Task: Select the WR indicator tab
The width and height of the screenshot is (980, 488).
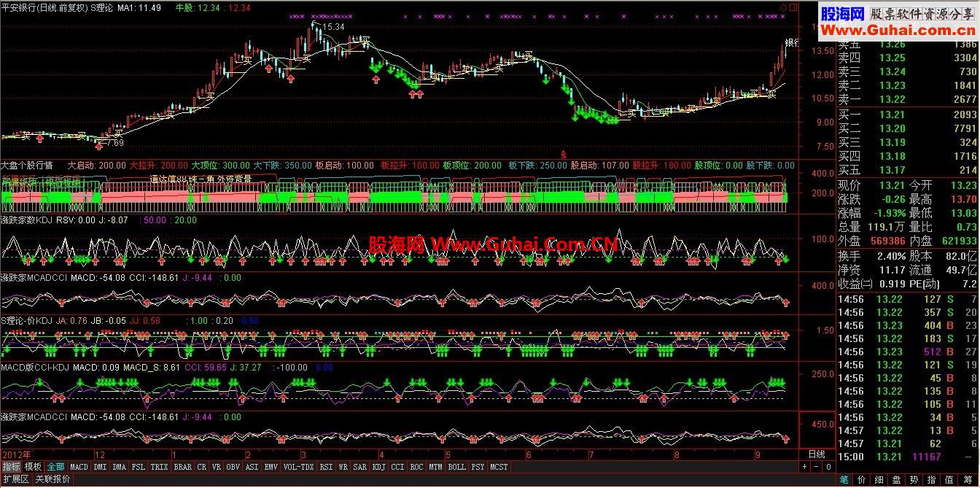Action: [343, 467]
